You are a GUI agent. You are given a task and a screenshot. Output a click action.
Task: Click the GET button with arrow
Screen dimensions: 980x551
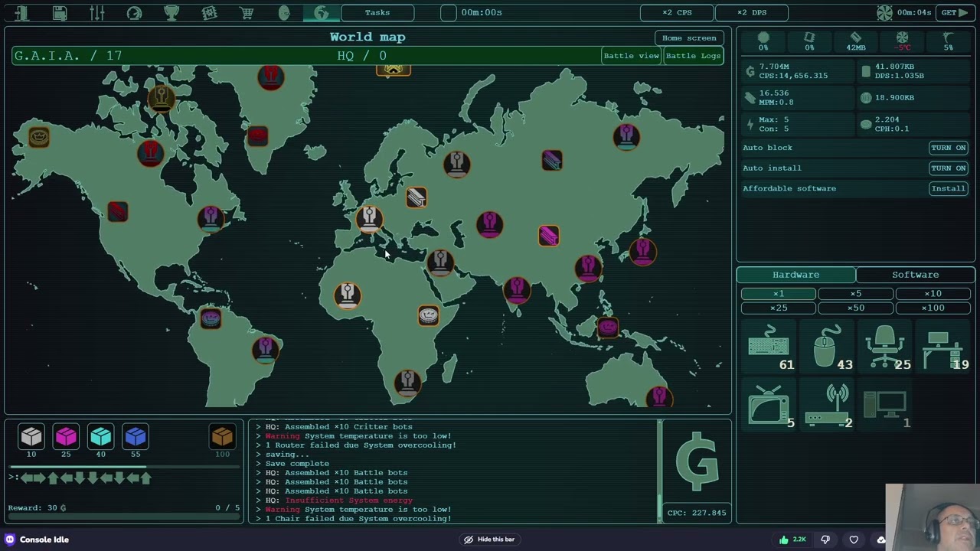955,12
